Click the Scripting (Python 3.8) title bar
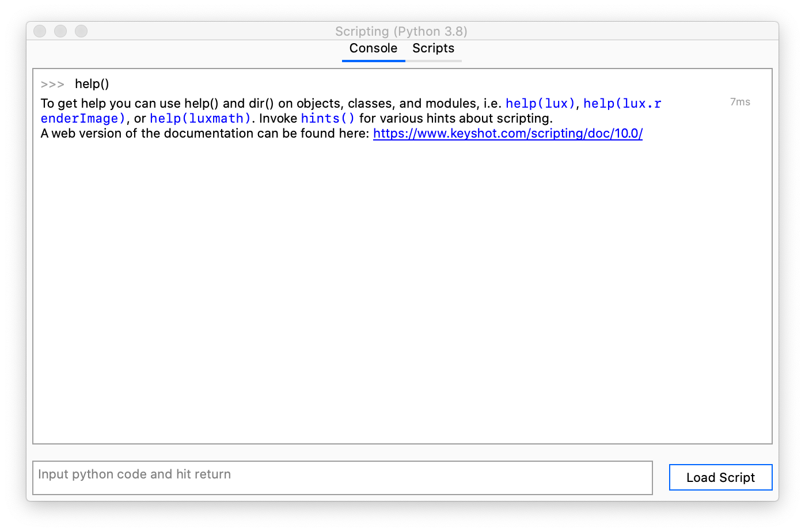Image resolution: width=805 pixels, height=532 pixels. click(401, 31)
